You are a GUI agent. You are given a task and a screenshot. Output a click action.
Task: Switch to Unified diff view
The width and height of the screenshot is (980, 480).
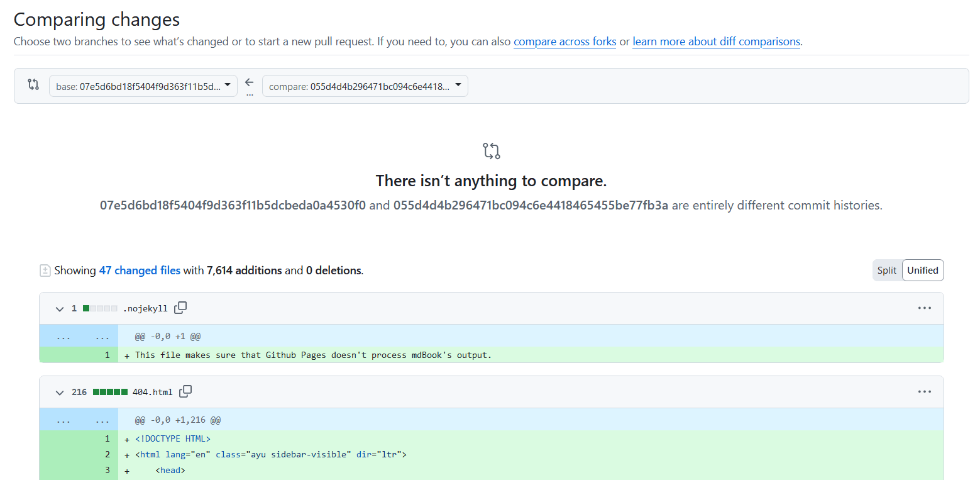pyautogui.click(x=922, y=271)
